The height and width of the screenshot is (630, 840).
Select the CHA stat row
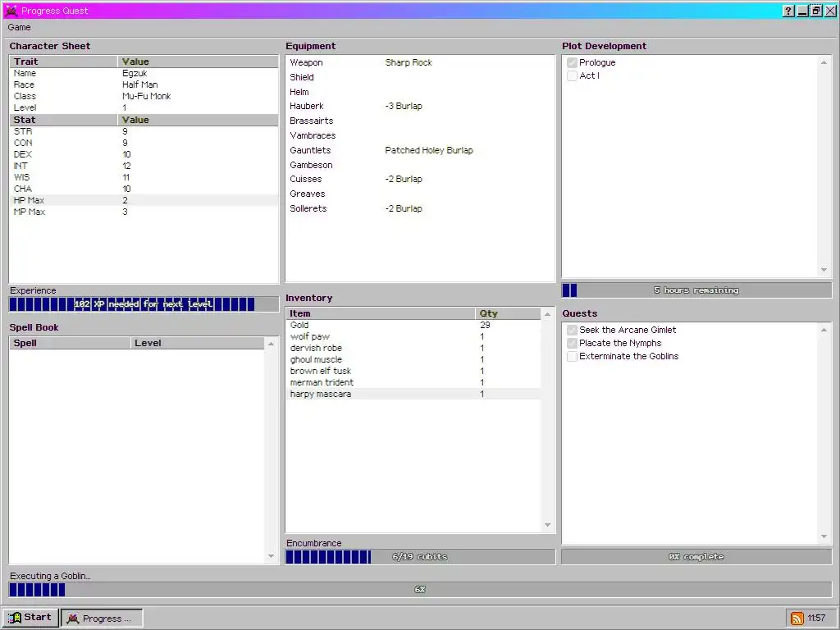pyautogui.click(x=144, y=189)
